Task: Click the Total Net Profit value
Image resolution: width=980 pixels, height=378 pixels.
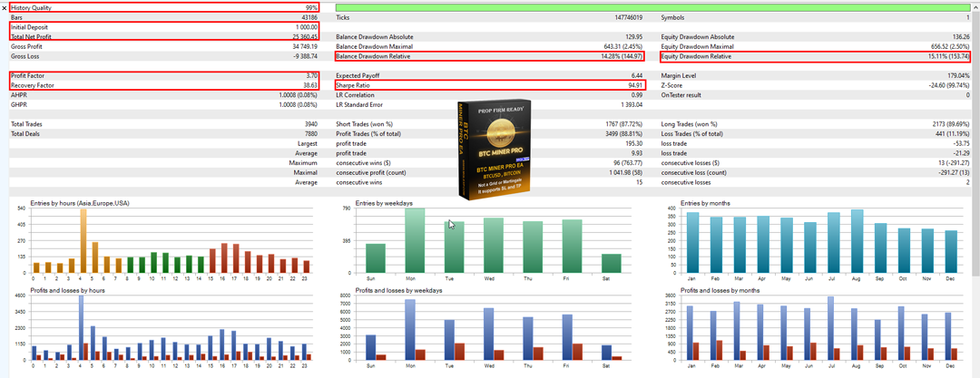Action: point(300,36)
